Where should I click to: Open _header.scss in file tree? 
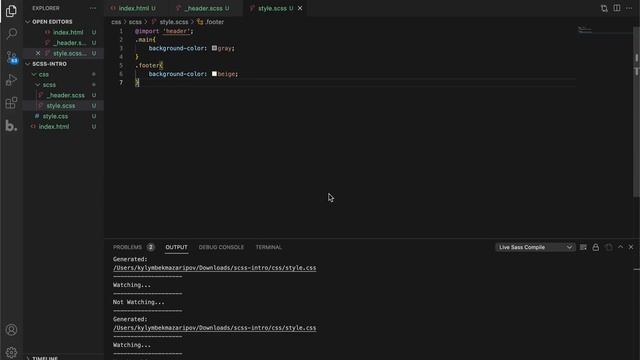pos(63,96)
